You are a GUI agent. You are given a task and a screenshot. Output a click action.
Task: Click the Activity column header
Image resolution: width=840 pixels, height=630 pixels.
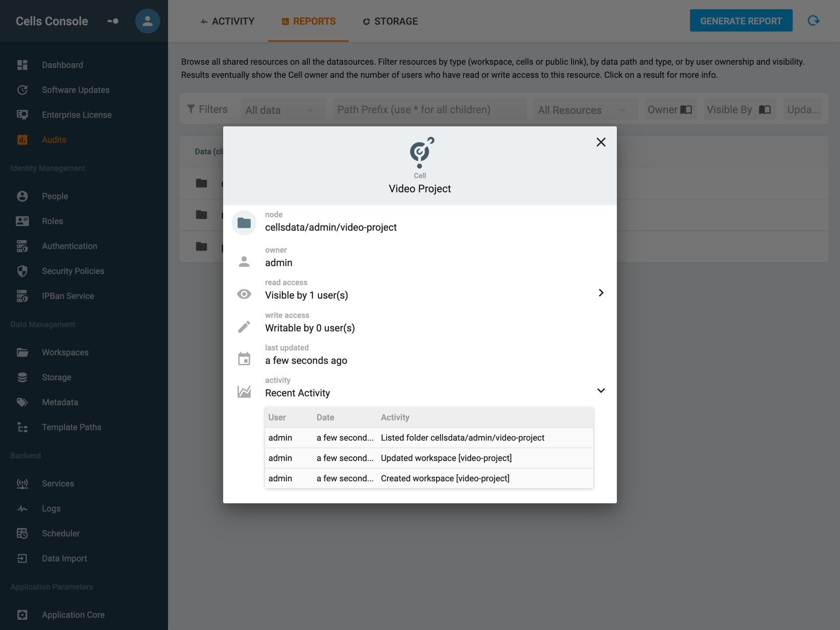click(x=395, y=417)
